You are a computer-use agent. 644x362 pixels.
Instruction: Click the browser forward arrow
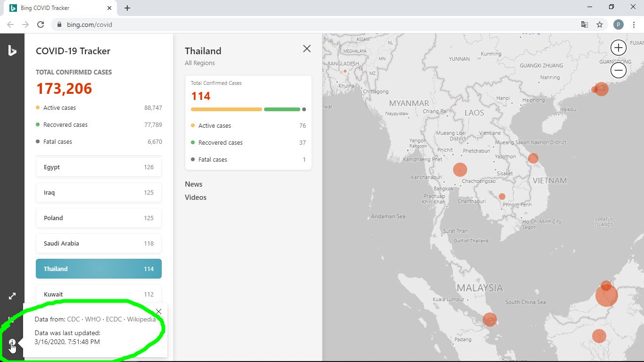click(25, 25)
